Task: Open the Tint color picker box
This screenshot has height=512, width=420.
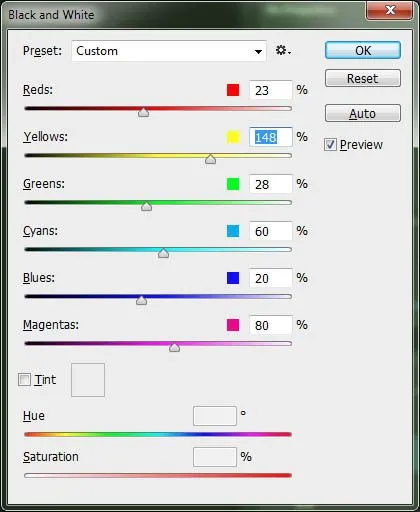Action: 88,380
